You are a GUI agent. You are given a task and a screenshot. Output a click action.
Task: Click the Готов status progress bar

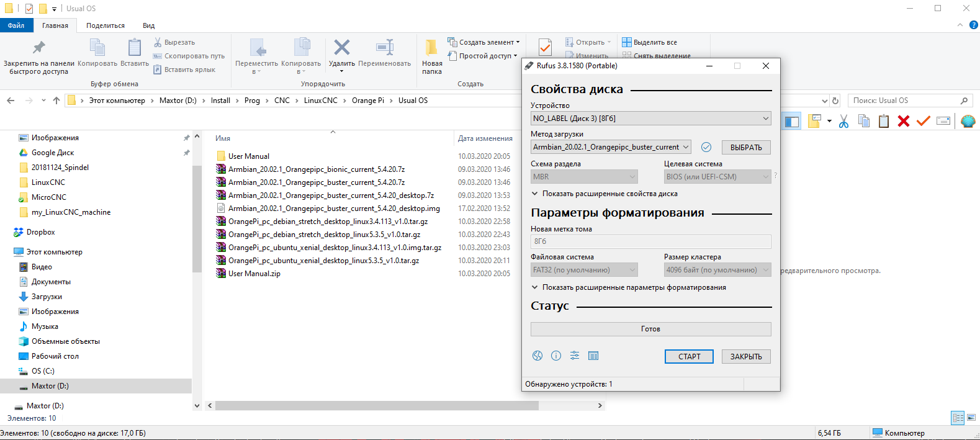651,329
